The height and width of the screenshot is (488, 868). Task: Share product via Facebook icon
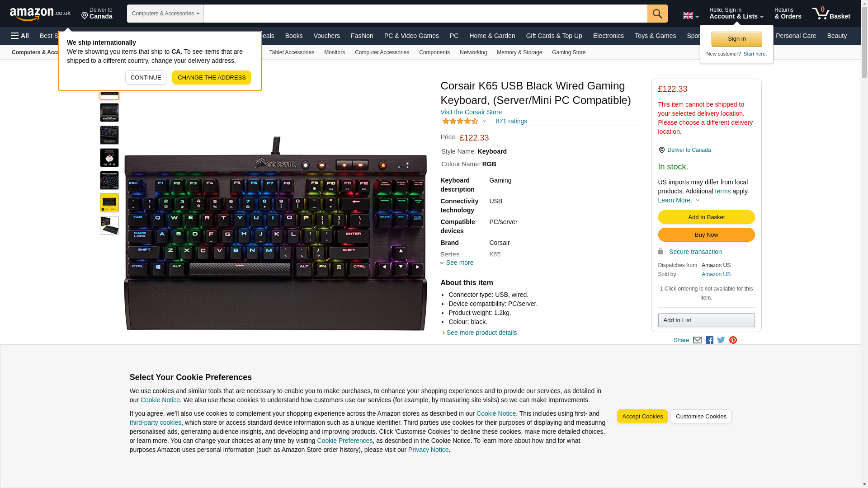click(709, 340)
